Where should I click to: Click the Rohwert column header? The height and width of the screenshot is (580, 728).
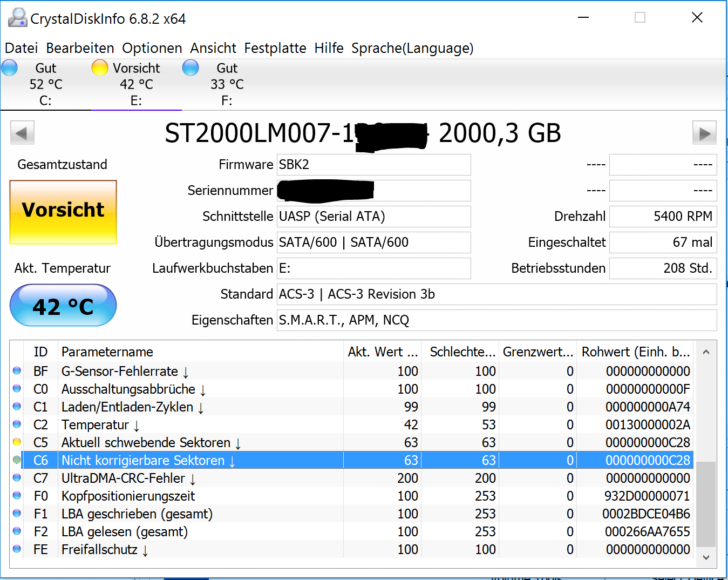pos(636,352)
